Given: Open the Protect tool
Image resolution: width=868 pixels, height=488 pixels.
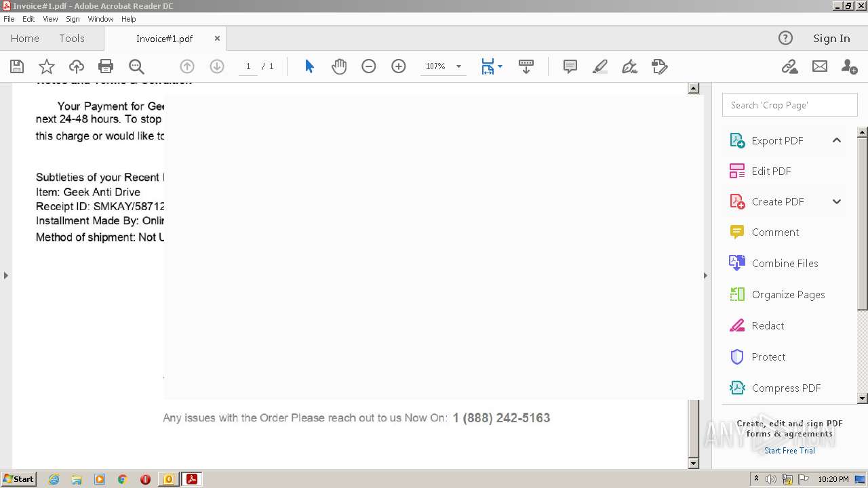Looking at the screenshot, I should [x=768, y=357].
